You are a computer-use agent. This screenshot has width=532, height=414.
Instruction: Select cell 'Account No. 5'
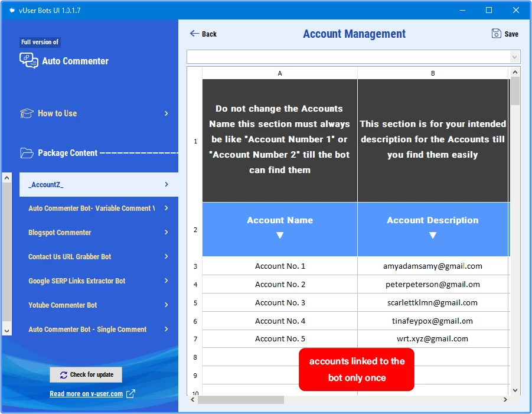[x=280, y=338]
